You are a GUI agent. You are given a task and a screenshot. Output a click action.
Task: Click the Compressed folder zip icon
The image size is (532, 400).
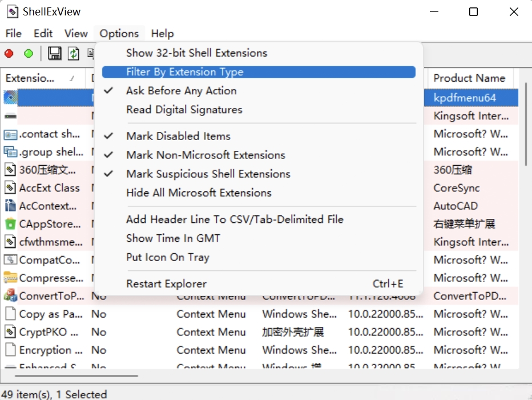(x=10, y=278)
